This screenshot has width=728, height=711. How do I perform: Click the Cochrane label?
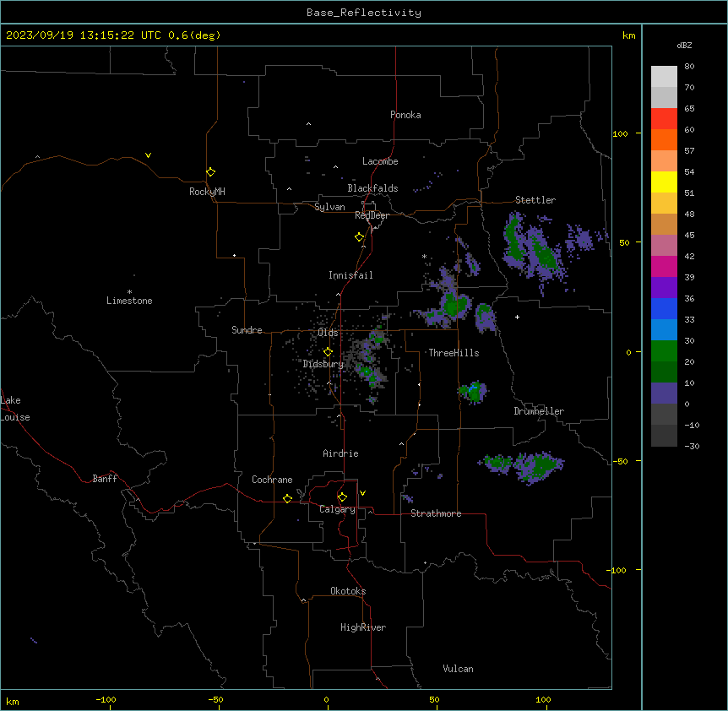(272, 480)
